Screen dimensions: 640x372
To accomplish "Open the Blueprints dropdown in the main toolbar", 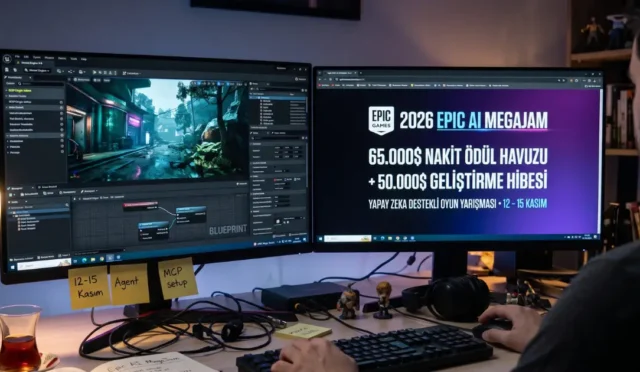I will (x=71, y=71).
